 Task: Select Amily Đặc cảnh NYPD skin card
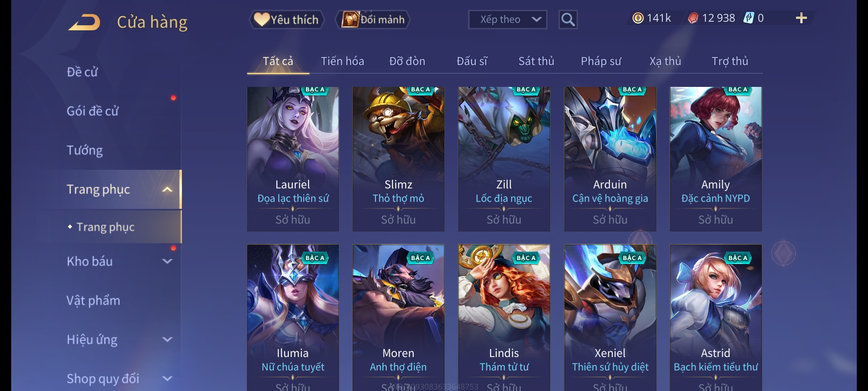coord(716,159)
